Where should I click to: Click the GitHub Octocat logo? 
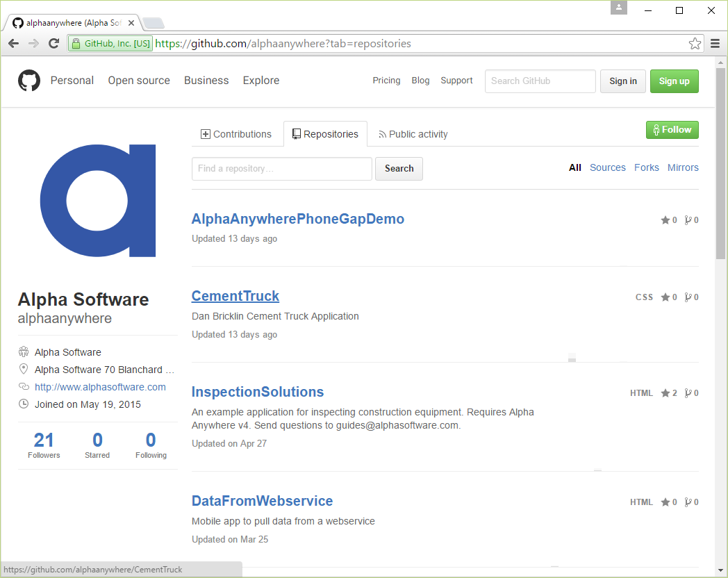coord(29,81)
